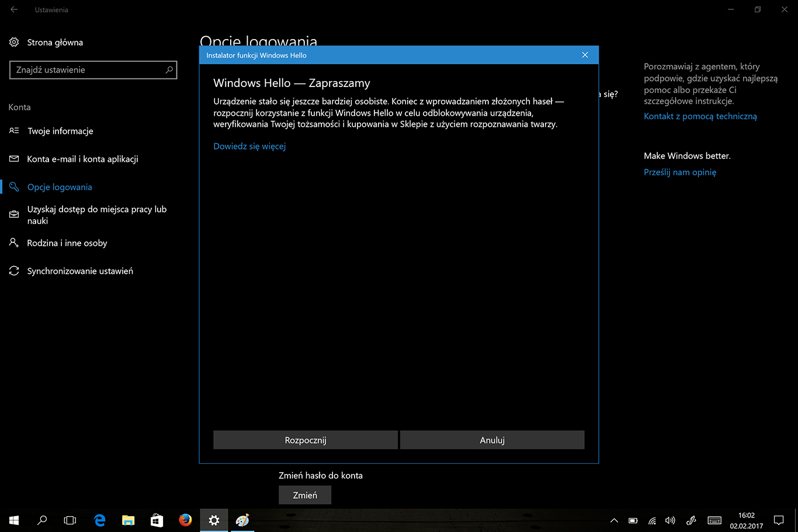The image size is (798, 532).
Task: Open taskbar search magnifier
Action: click(42, 520)
